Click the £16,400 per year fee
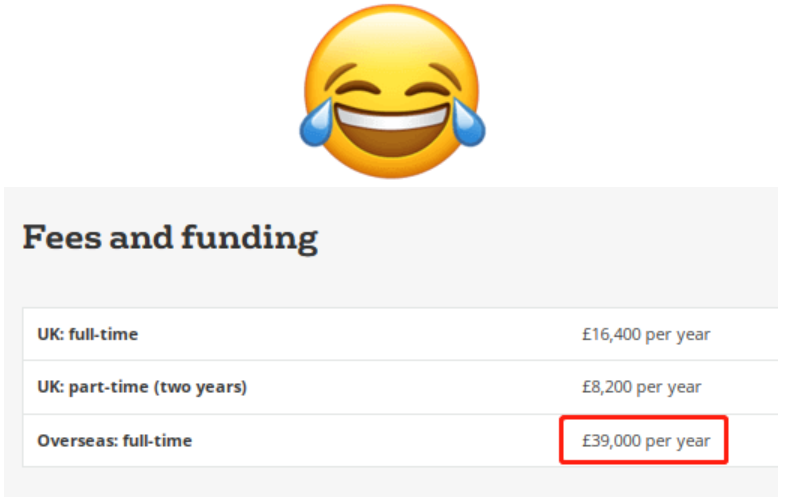This screenshot has width=797, height=497. point(646,334)
